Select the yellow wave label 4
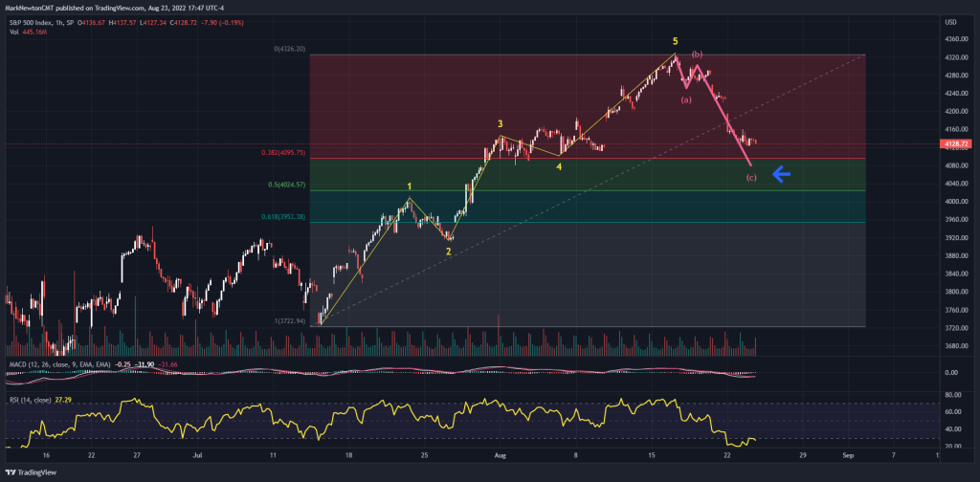The image size is (980, 482). 559,167
